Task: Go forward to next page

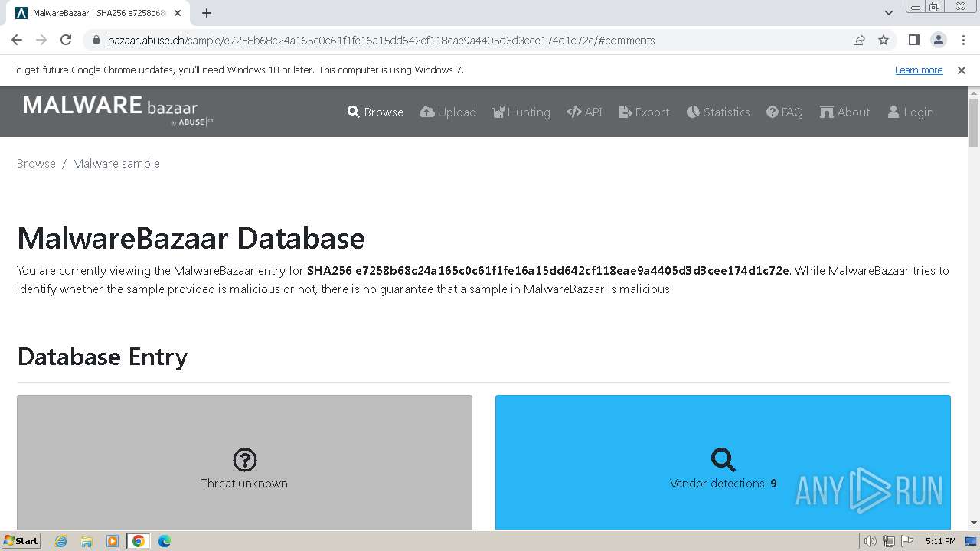Action: tap(41, 40)
